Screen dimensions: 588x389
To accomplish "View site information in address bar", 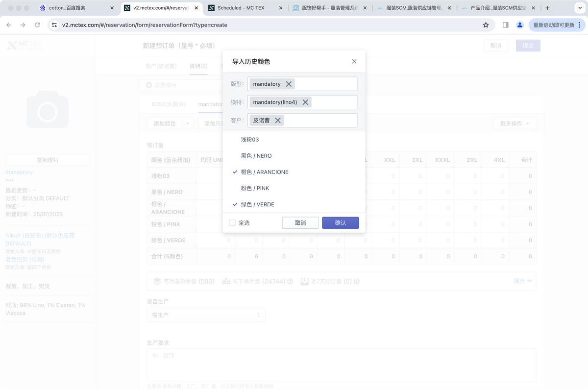I will [x=54, y=25].
